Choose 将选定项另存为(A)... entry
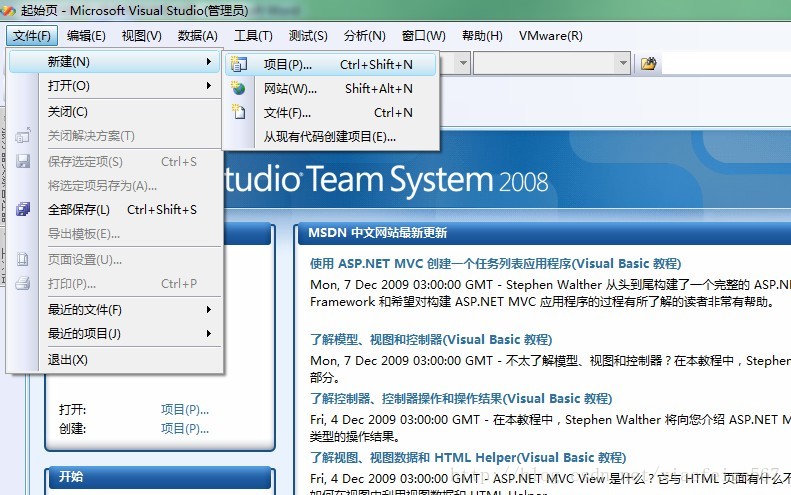 click(115, 186)
